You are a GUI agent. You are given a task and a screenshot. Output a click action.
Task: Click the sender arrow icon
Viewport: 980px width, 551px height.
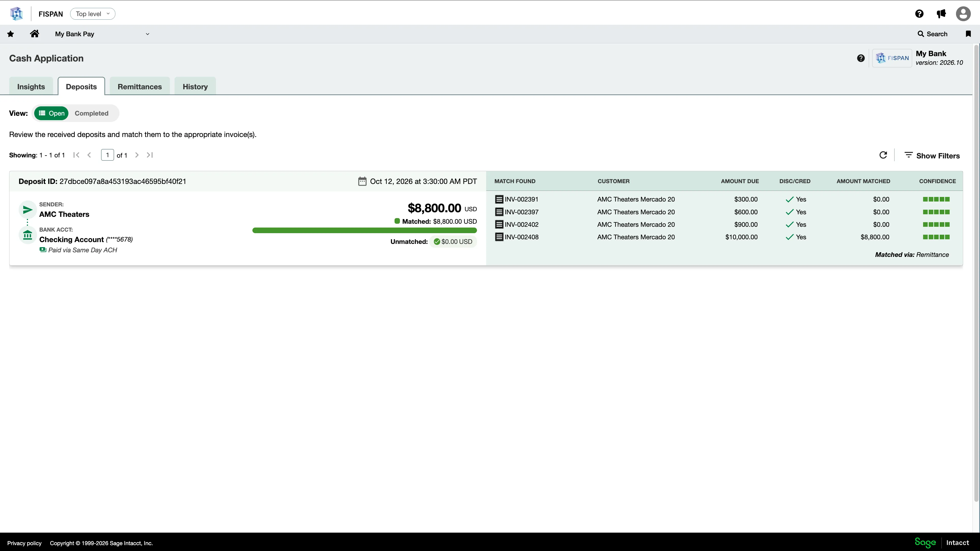27,209
